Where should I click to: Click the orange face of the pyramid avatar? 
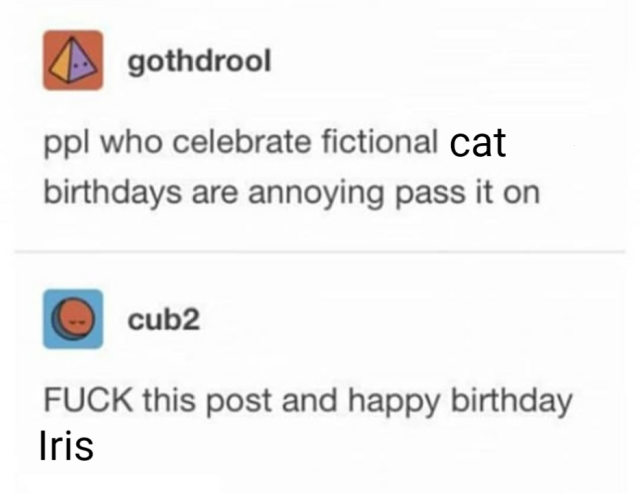coord(60,63)
